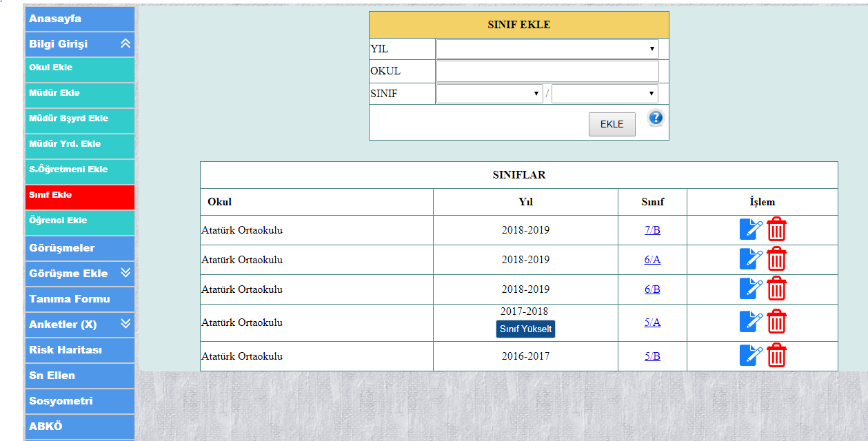Click the edit icon for class 7/B

click(751, 229)
